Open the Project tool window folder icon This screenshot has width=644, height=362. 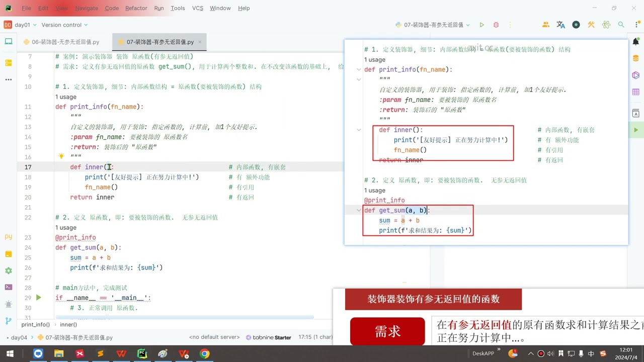(9, 42)
